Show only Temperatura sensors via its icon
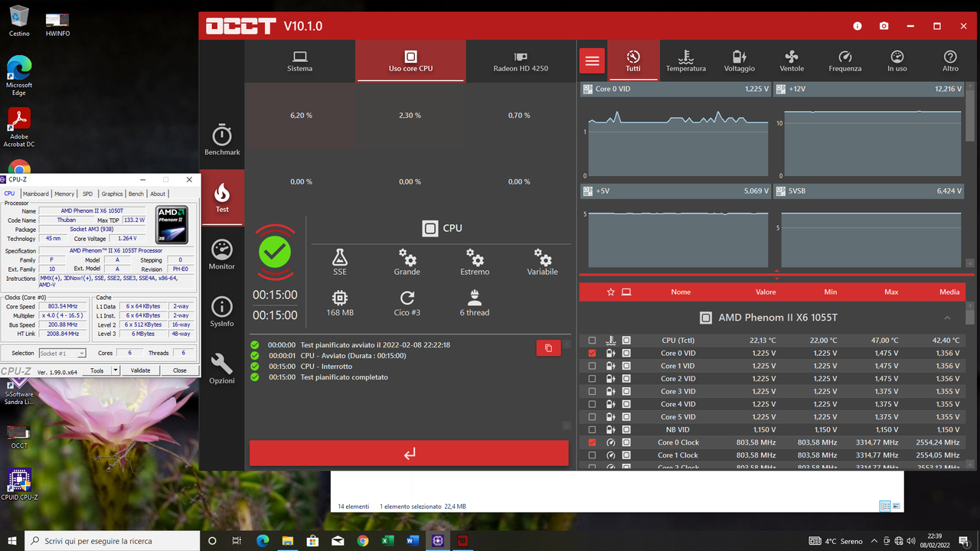Viewport: 980px width, 551px height. 685,60
